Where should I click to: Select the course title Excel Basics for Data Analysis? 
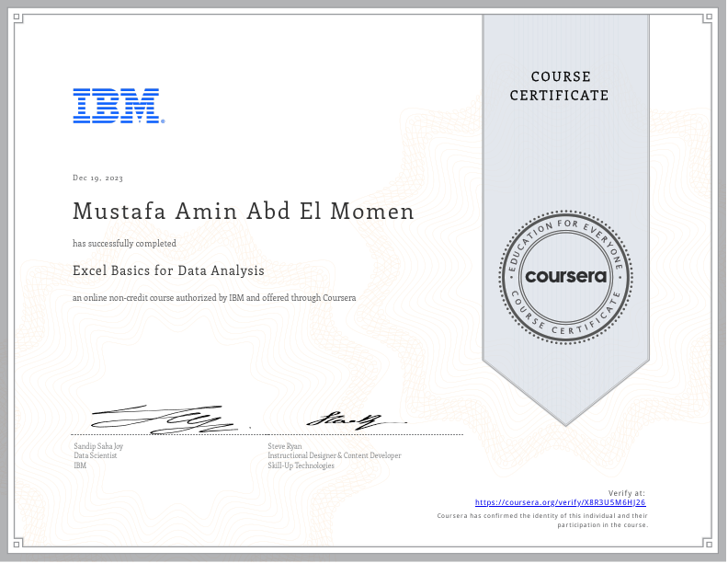[x=168, y=270]
